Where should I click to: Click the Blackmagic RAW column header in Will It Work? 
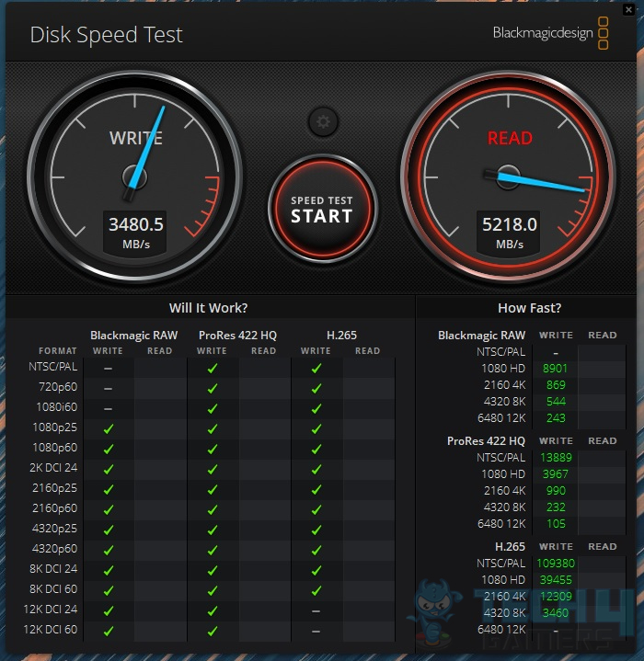(x=133, y=336)
